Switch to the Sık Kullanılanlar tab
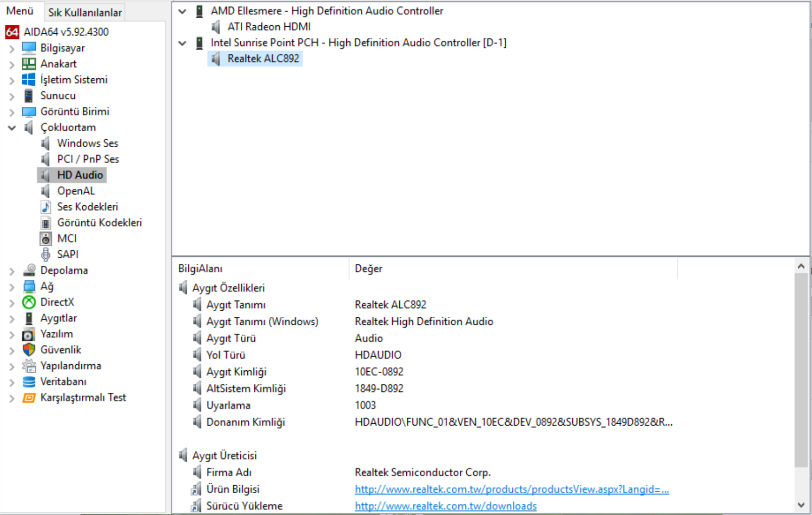This screenshot has width=812, height=515. click(x=85, y=12)
